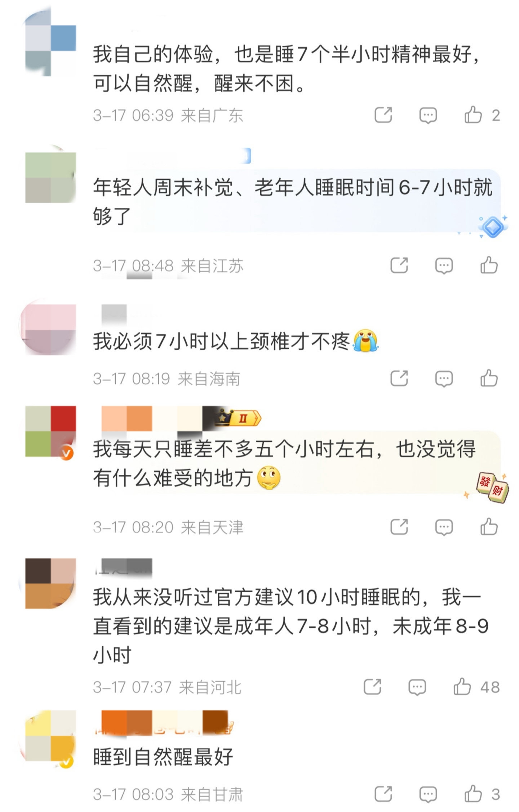Screen dimensions: 519x812
Task: Reply to the Hebei 官方建议 comment
Action: pos(417,687)
